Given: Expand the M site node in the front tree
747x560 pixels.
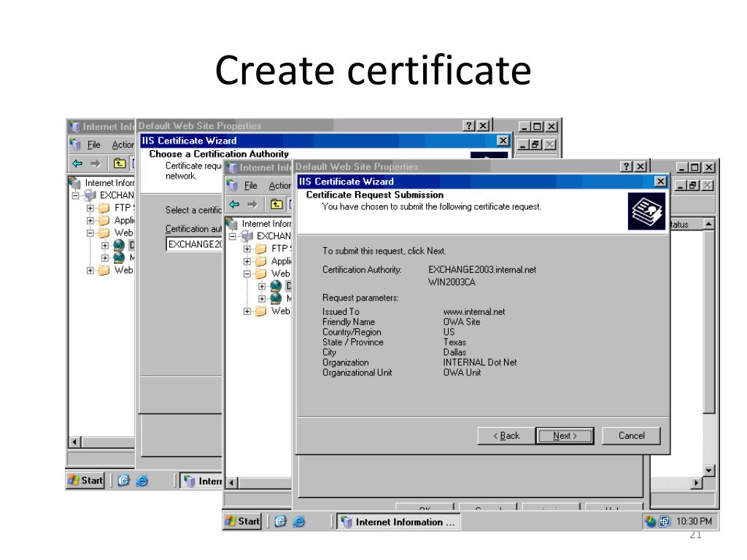Looking at the screenshot, I should (262, 298).
